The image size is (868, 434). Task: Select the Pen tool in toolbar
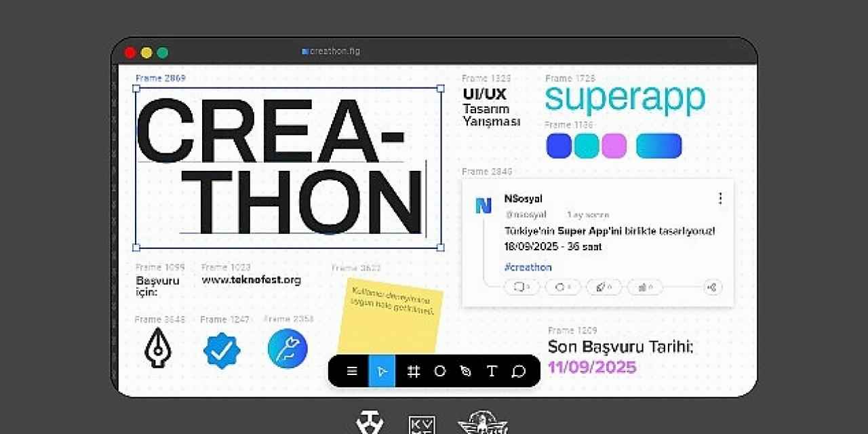tap(465, 371)
